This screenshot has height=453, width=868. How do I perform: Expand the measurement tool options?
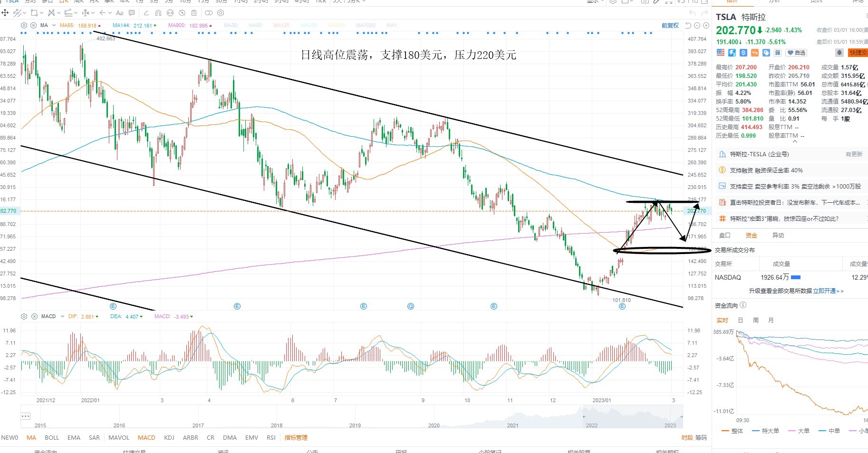(93, 13)
